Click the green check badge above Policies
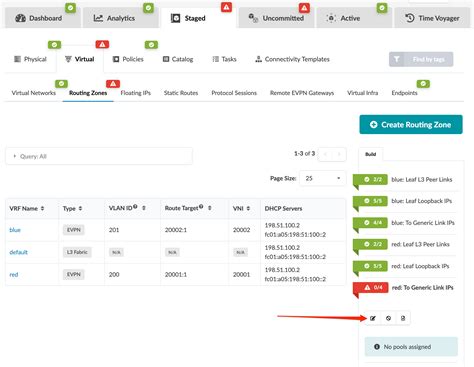Screen dimensions: 474x367 (151, 45)
